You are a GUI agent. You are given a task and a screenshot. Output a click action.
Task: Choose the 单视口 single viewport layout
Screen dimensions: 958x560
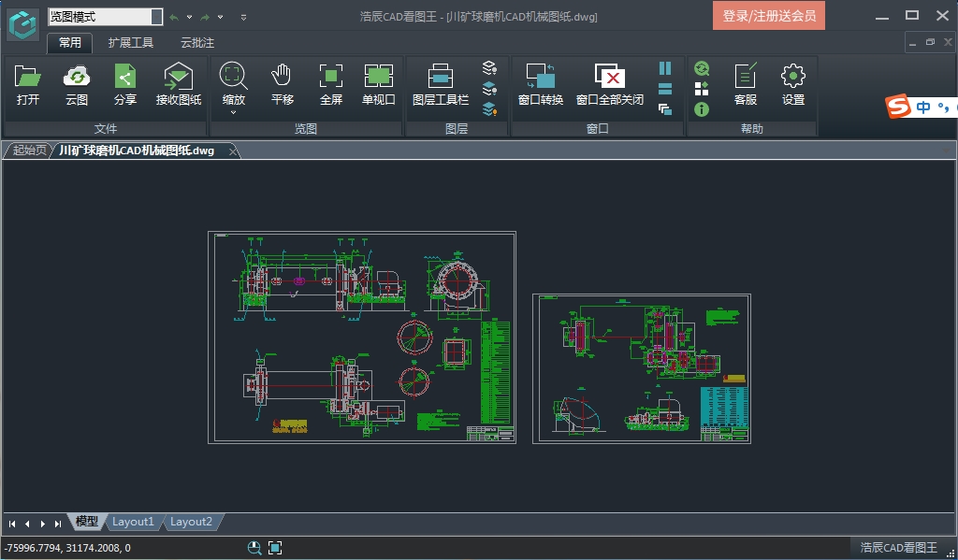click(379, 85)
